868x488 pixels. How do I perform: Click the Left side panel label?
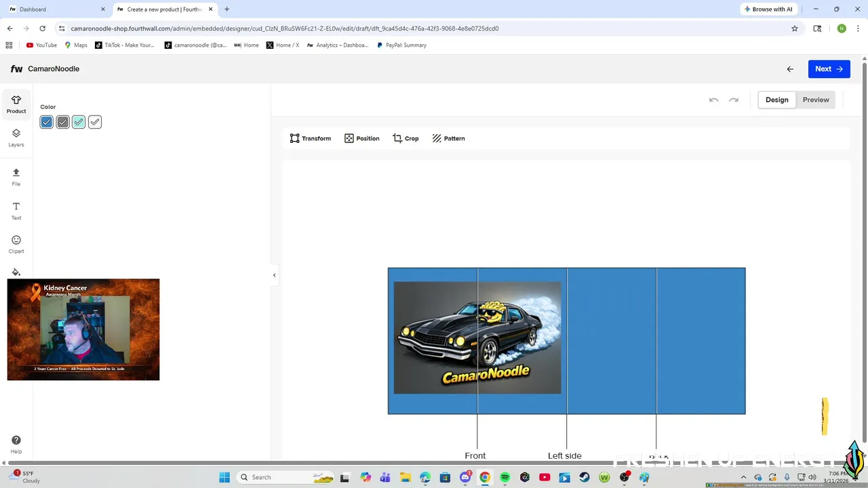565,455
